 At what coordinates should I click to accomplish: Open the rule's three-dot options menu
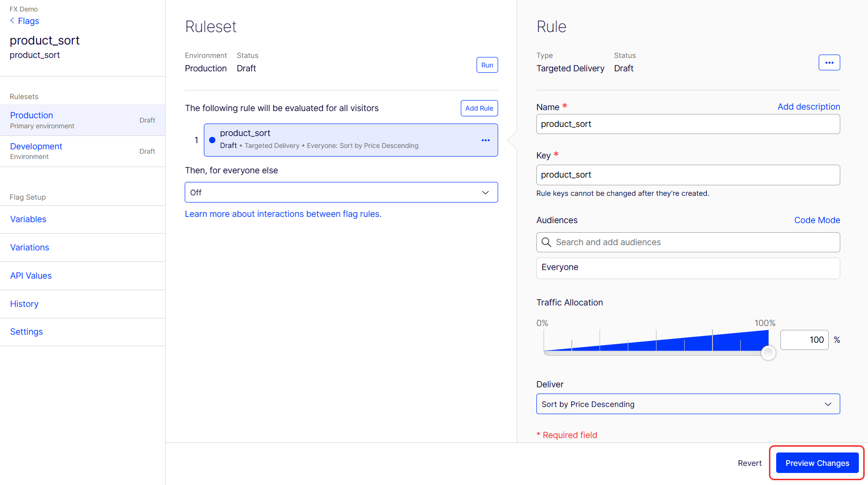[x=829, y=63]
